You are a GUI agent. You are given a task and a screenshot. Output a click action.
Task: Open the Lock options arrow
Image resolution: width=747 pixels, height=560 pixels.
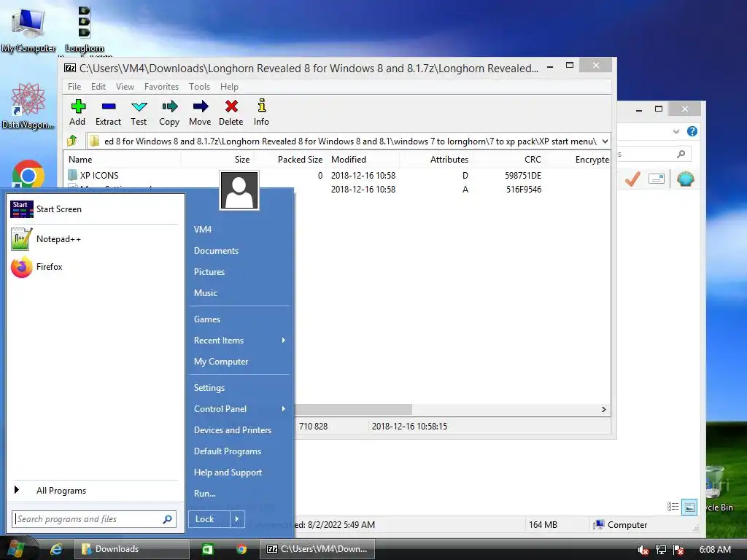(x=237, y=519)
